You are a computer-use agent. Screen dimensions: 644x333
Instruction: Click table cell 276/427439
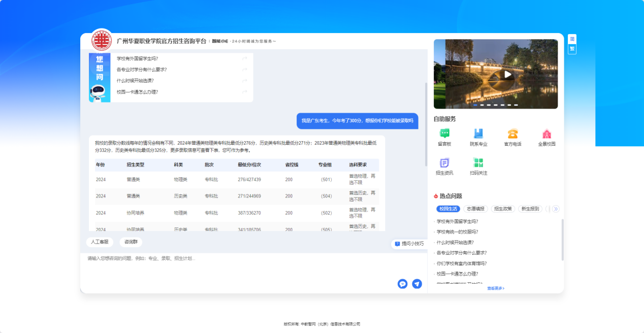pyautogui.click(x=249, y=180)
